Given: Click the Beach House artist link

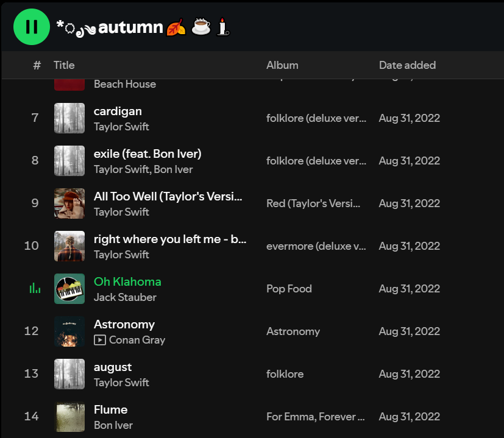Looking at the screenshot, I should [125, 84].
